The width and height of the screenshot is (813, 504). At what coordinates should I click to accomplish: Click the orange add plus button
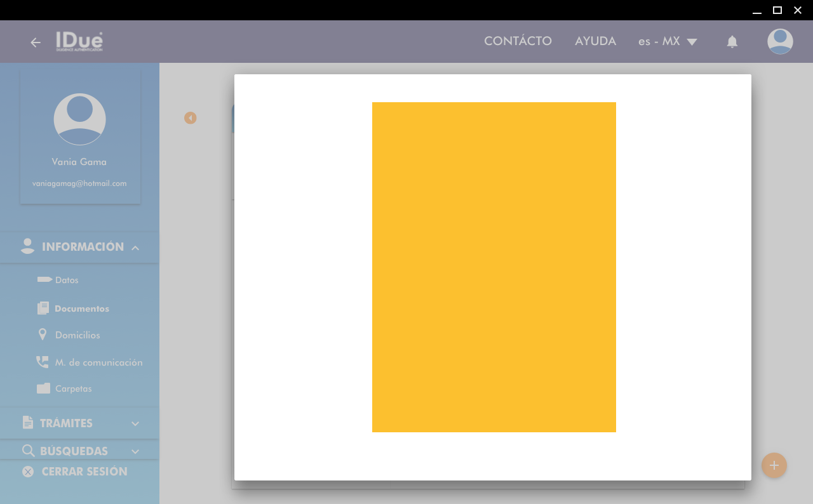coord(774,465)
